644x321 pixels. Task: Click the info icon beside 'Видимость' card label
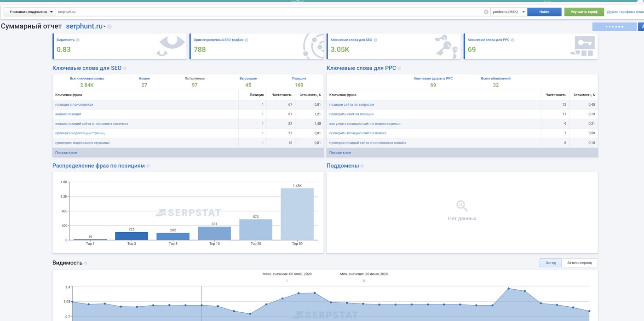click(x=78, y=40)
